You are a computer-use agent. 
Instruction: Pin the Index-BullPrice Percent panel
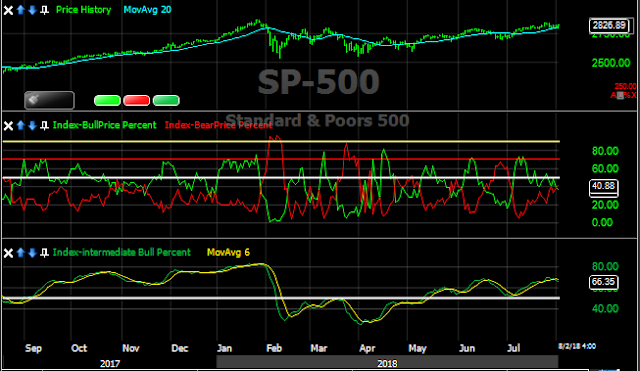(44, 125)
